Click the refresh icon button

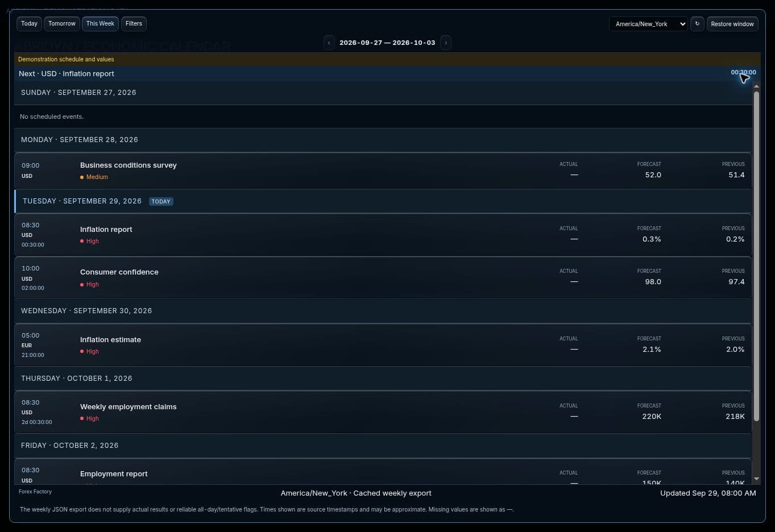pos(697,24)
